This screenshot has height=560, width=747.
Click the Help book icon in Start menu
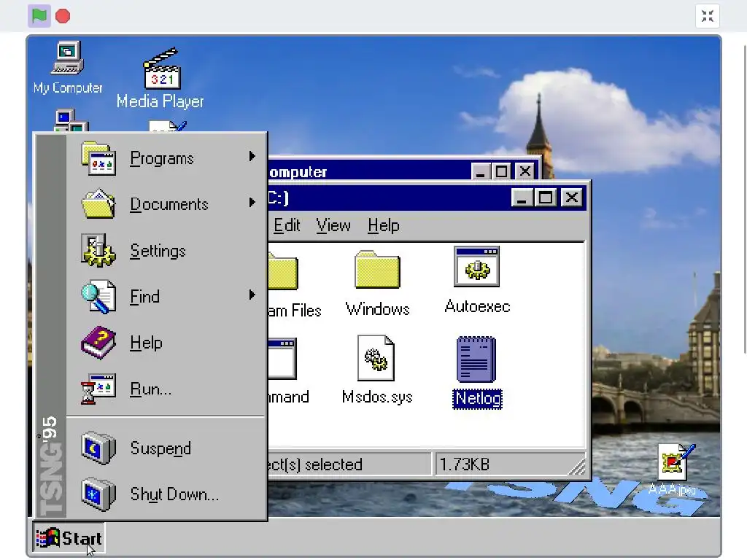pos(98,343)
